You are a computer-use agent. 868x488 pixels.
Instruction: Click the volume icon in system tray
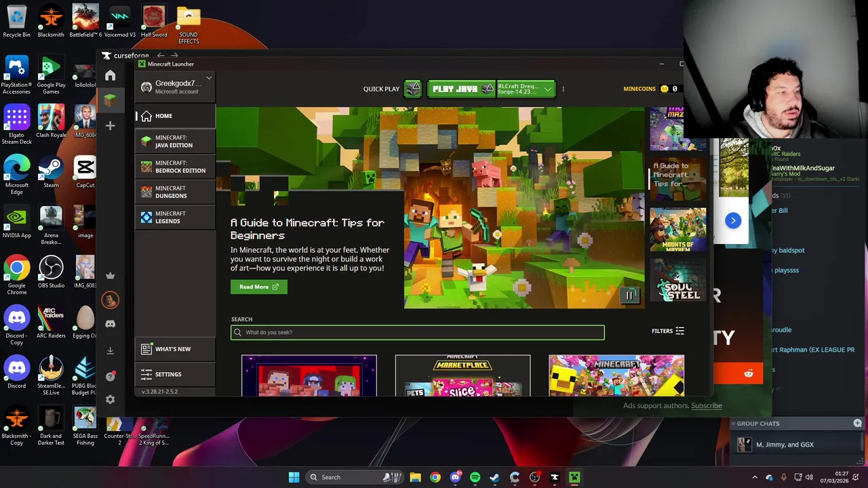[809, 477]
